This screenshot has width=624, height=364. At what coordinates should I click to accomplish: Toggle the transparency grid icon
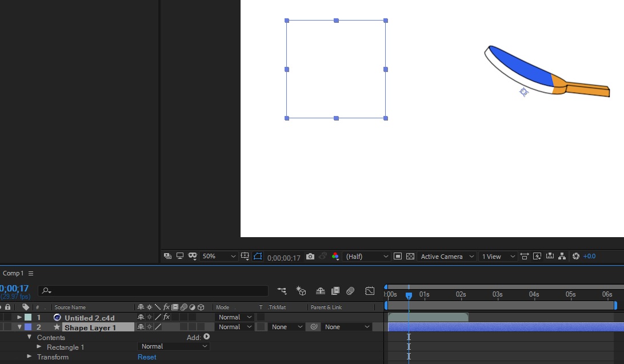[410, 256]
